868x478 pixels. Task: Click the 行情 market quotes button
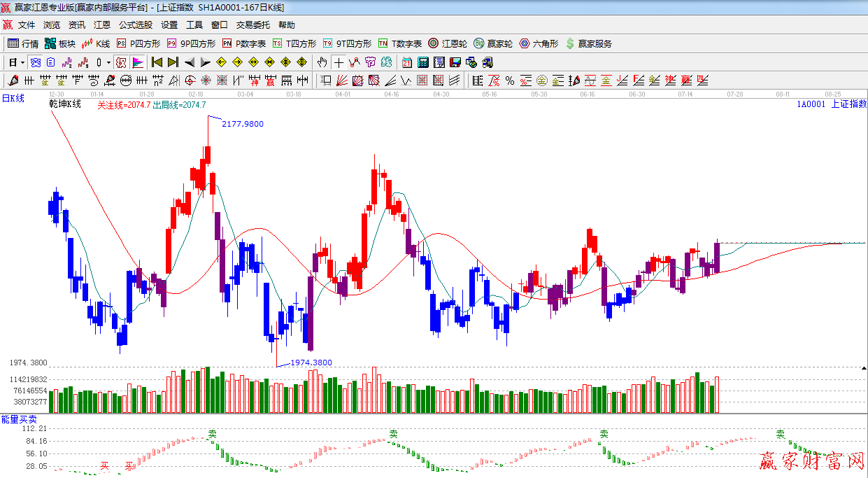click(x=23, y=43)
